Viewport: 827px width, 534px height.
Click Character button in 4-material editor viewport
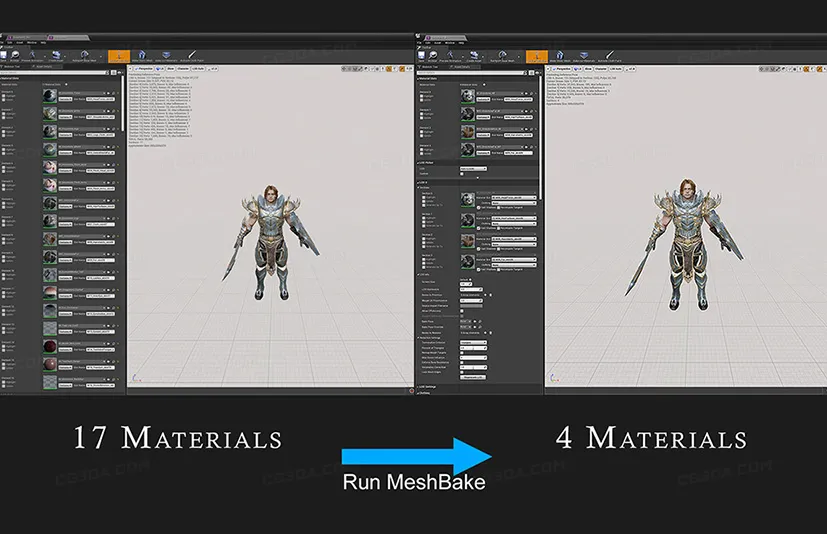(x=601, y=69)
